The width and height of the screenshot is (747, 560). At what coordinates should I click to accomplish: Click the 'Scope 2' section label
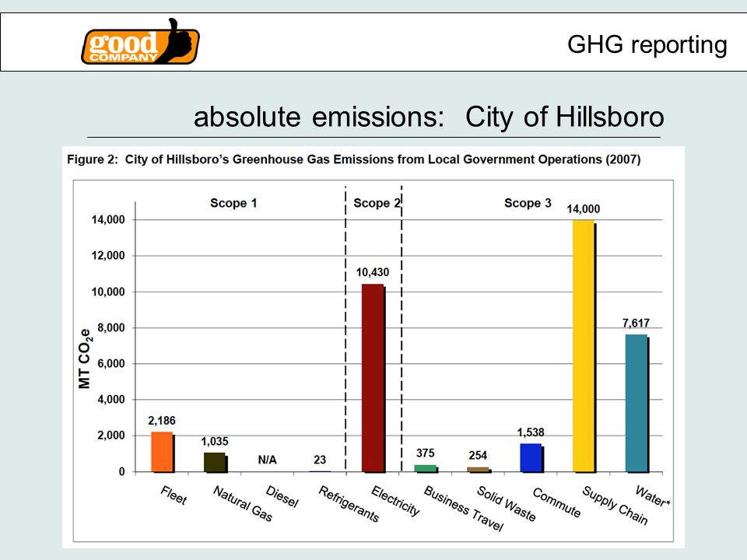pyautogui.click(x=377, y=203)
